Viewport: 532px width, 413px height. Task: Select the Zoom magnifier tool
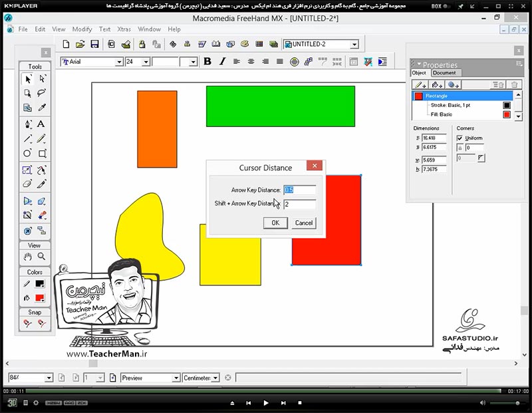[x=41, y=257]
